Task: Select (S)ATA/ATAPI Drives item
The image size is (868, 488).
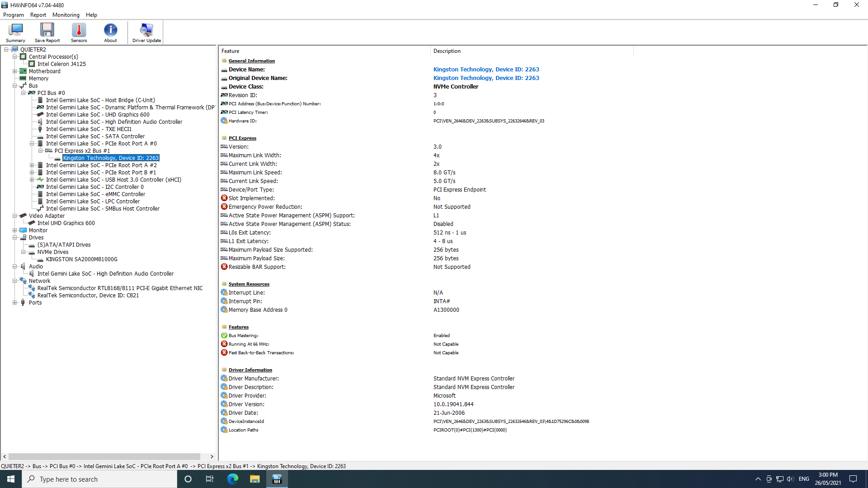Action: point(64,245)
